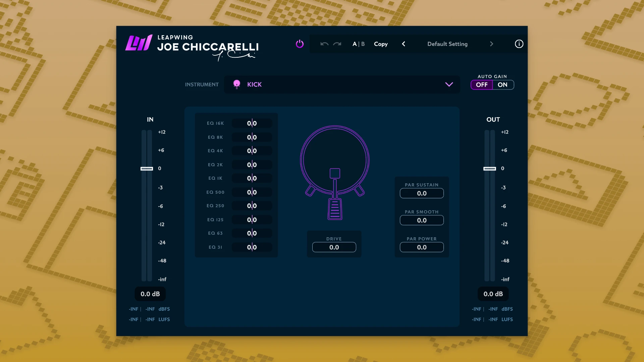The width and height of the screenshot is (644, 362).
Task: Click the EQ 4K value field
Action: tap(252, 151)
